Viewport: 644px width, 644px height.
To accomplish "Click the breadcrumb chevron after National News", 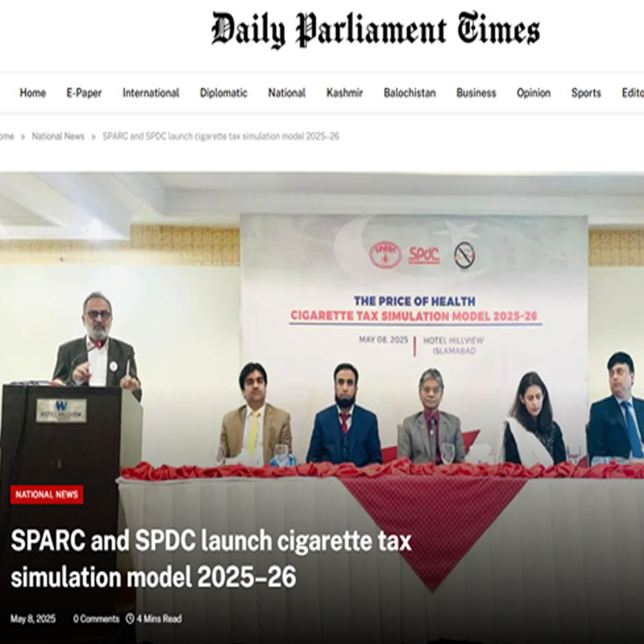I will click(93, 137).
